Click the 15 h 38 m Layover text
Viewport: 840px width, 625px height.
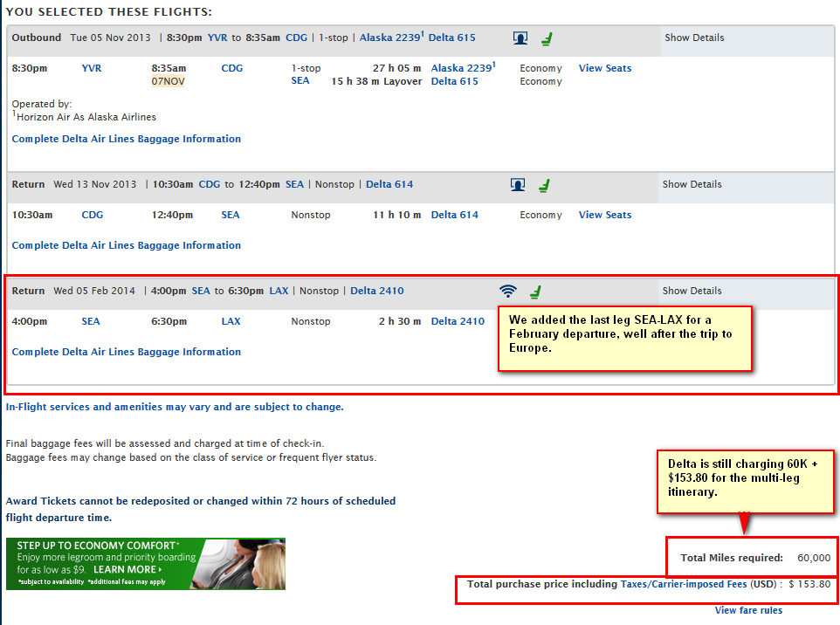tap(376, 81)
